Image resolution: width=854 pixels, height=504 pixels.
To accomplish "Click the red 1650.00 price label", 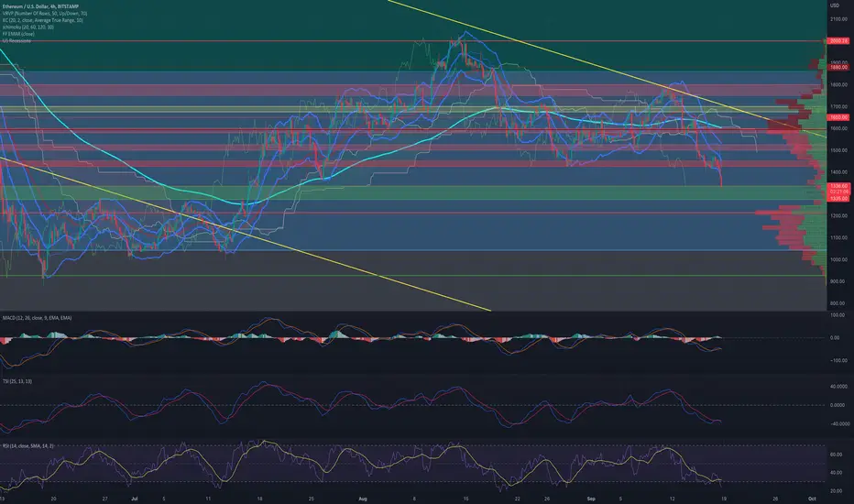I will tap(838, 117).
